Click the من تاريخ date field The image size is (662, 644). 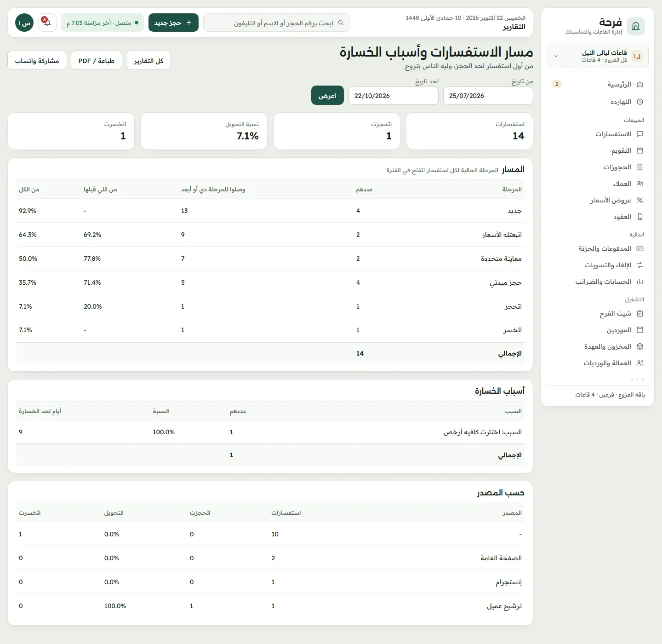pyautogui.click(x=488, y=96)
